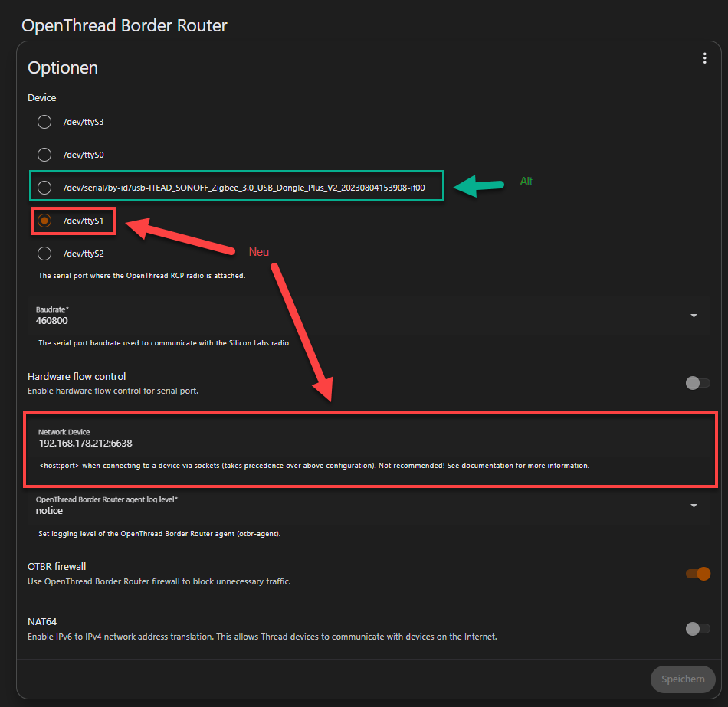
Task: Select the /dev/ttyS1 radio button
Action: pyautogui.click(x=44, y=221)
